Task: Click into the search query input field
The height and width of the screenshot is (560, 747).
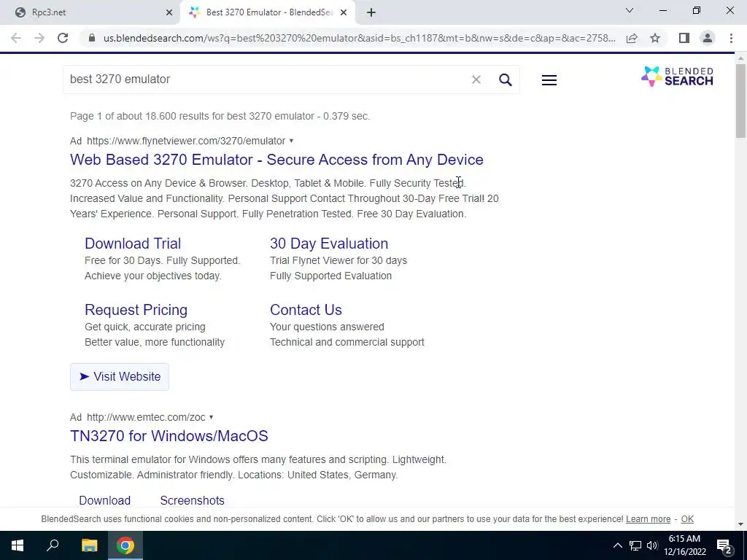Action: tap(267, 79)
